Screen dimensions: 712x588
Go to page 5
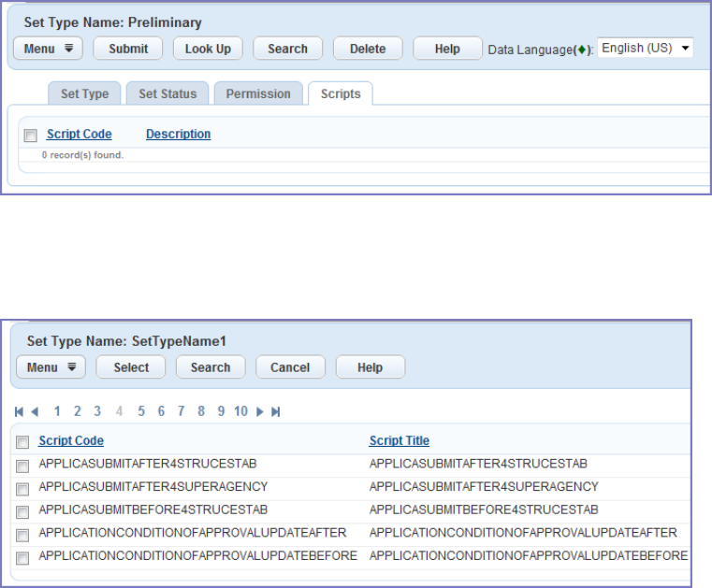pyautogui.click(x=141, y=411)
